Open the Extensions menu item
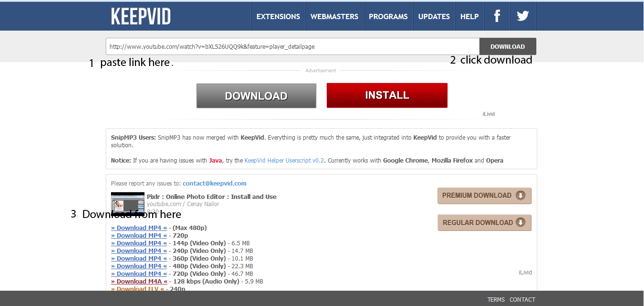This screenshot has width=644, height=306. point(278,16)
